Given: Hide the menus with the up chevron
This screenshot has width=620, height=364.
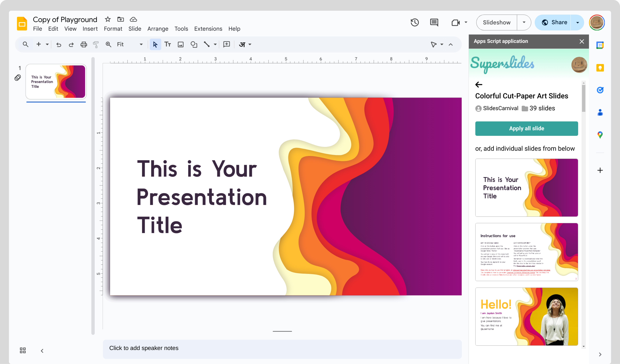Looking at the screenshot, I should pyautogui.click(x=450, y=44).
